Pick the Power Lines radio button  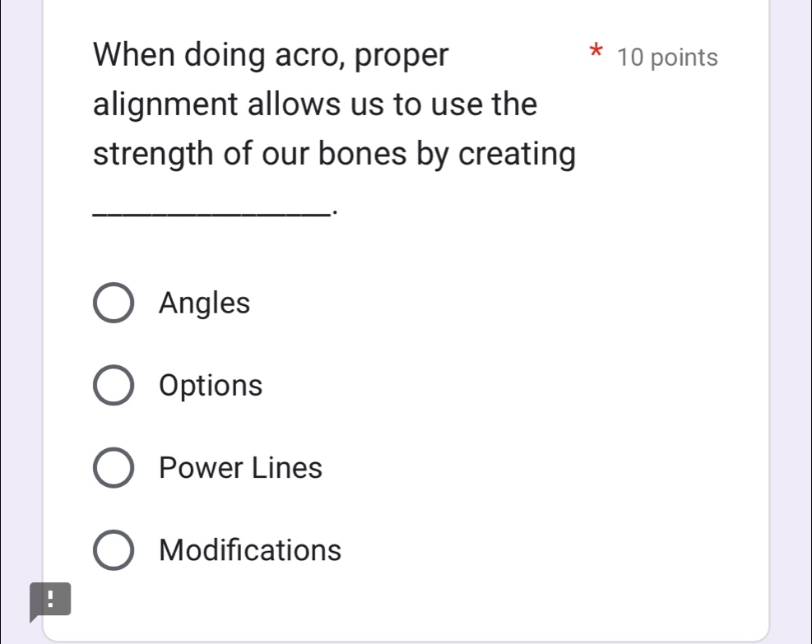tap(114, 468)
